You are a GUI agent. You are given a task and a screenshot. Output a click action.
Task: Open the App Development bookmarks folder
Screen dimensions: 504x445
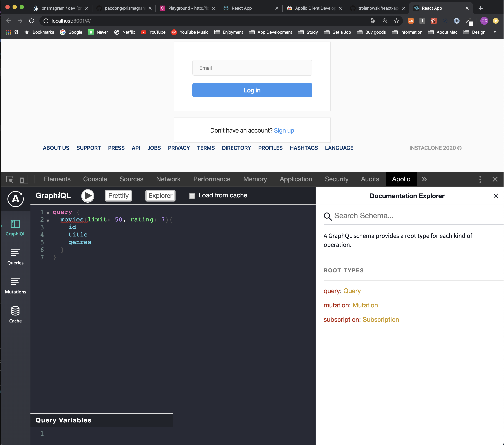point(270,32)
